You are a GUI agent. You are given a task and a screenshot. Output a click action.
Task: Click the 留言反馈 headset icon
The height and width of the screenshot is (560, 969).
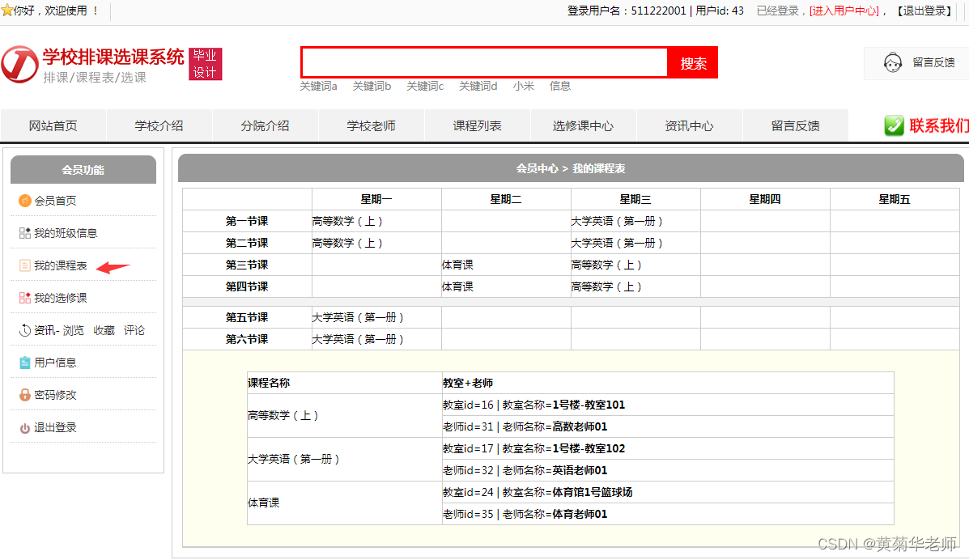893,62
